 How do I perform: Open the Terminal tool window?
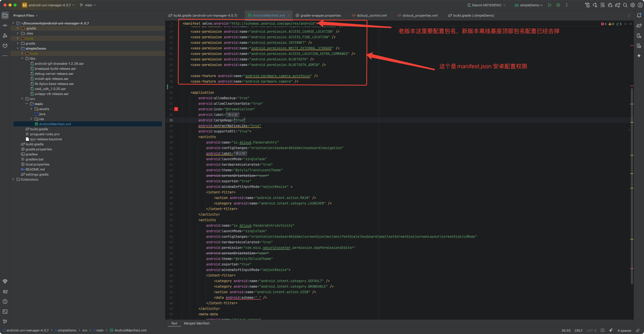(x=5, y=312)
